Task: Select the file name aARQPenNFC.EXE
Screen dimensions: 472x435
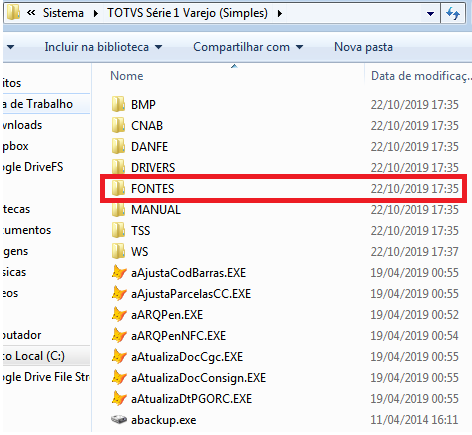Action: click(178, 336)
